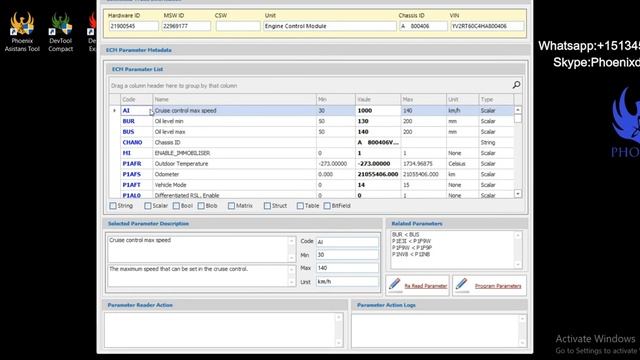Click the Unit field showing km/h

[347, 281]
